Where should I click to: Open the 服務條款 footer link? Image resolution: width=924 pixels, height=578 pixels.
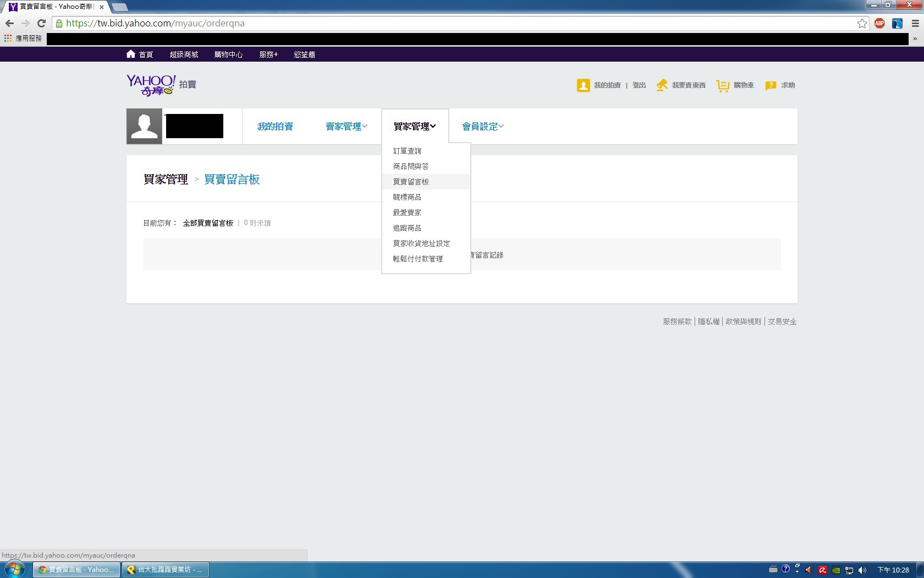click(x=677, y=321)
